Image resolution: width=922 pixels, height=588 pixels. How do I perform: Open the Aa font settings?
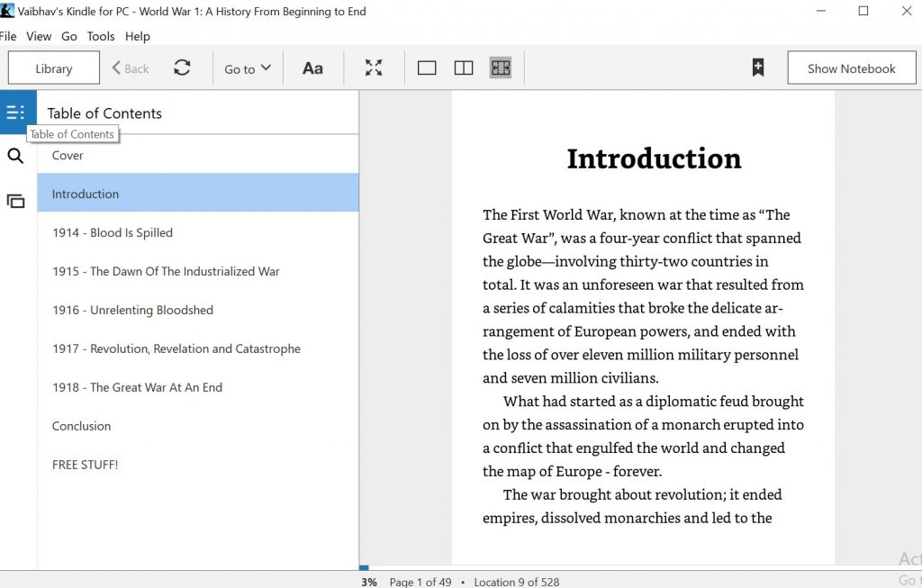(312, 68)
